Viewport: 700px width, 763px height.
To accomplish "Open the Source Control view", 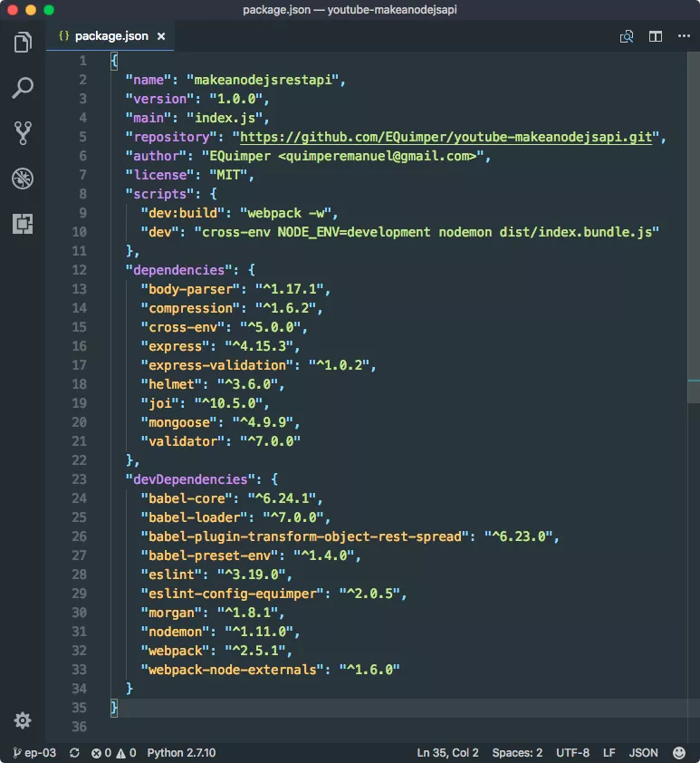I will coord(23,133).
